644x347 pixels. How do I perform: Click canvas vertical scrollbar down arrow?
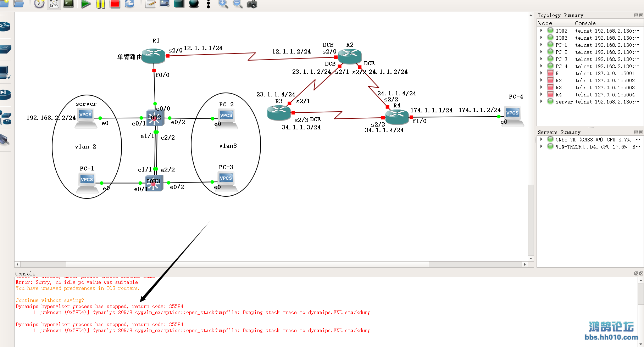(x=531, y=258)
